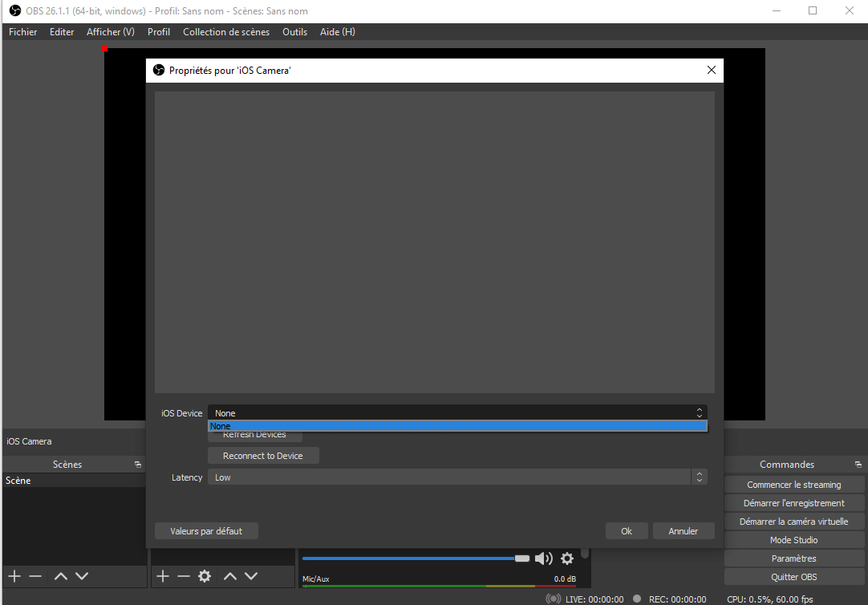Screen dimensions: 868x605
Task: Select the Scène item in scenes list
Action: tap(72, 481)
